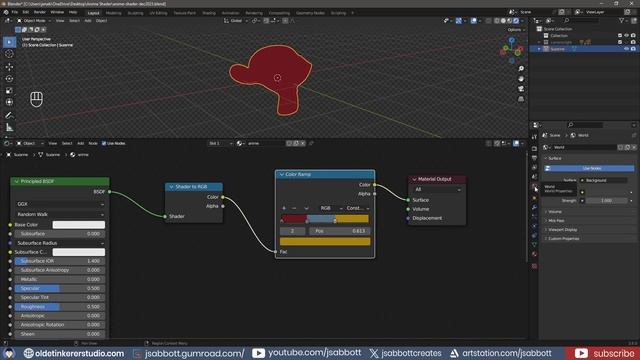
Task: Open the node editor Add menu
Action: 80,143
